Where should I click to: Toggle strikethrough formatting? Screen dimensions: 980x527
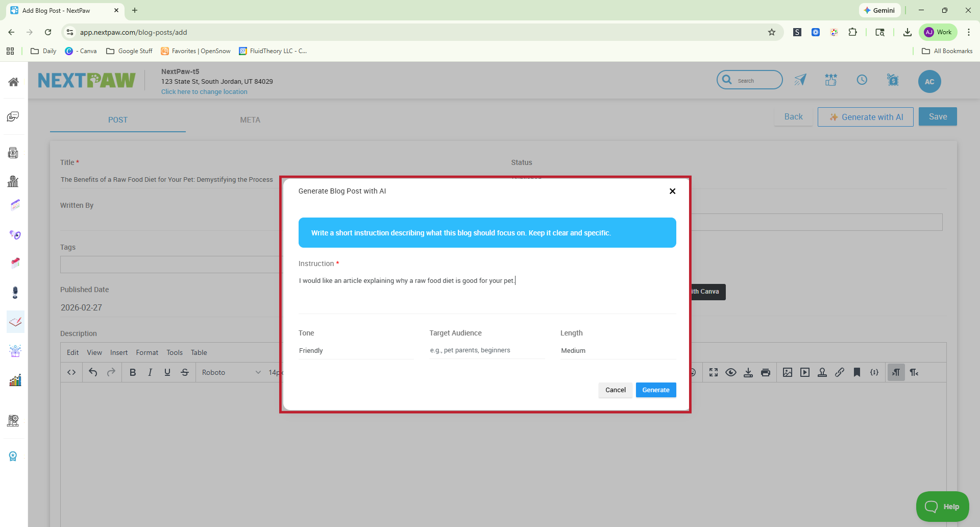coord(185,372)
